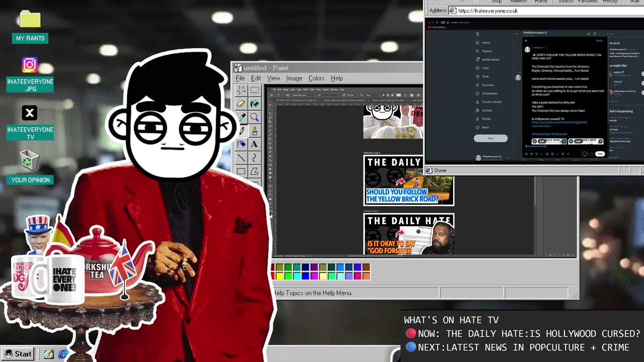Pick the yellow swatch in Paint palette
The height and width of the screenshot is (362, 644).
pos(280,276)
